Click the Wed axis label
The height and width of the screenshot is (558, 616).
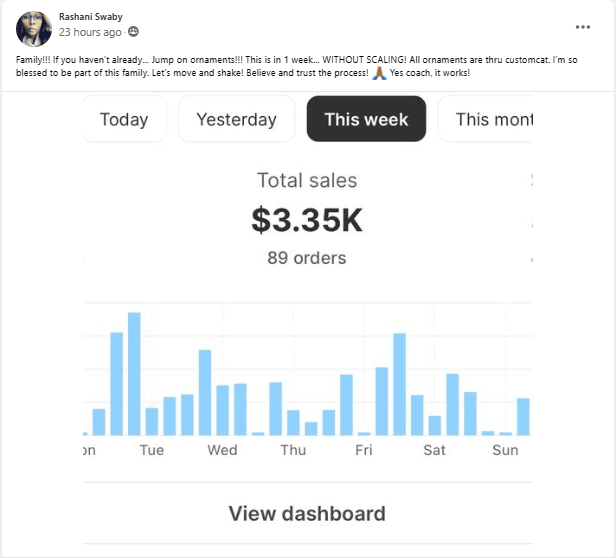click(222, 450)
